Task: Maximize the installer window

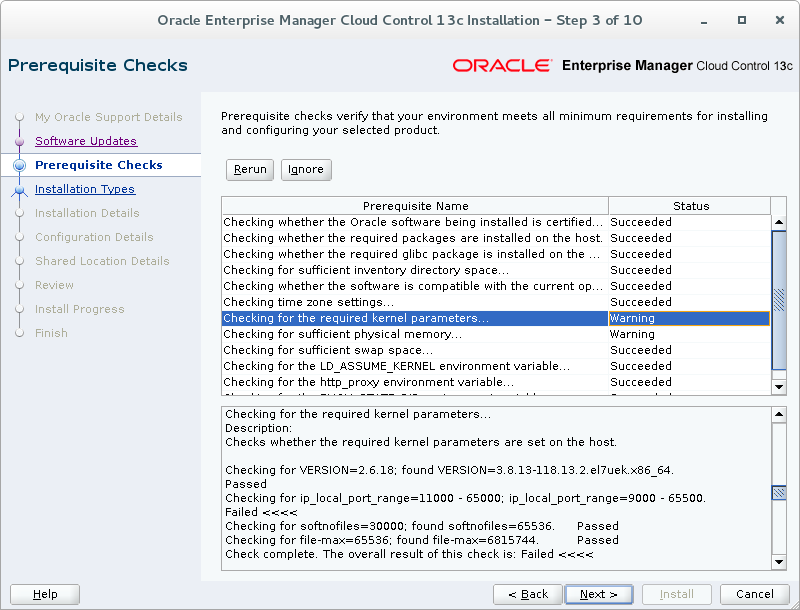Action: pyautogui.click(x=742, y=20)
